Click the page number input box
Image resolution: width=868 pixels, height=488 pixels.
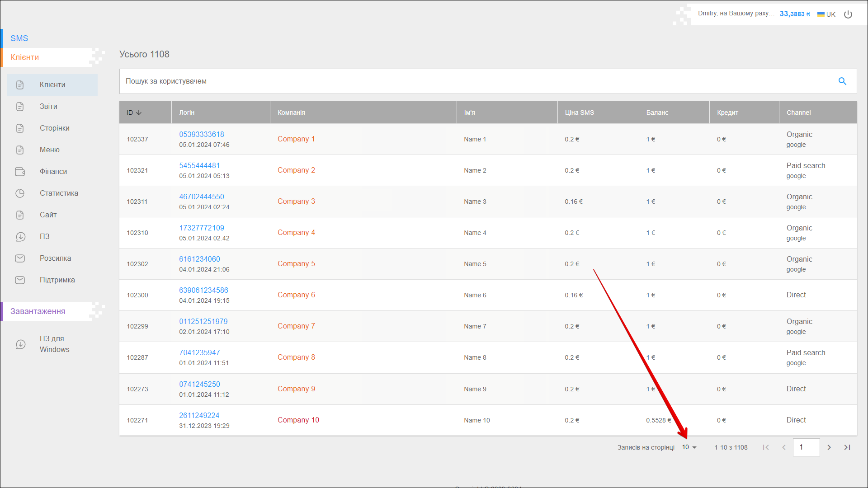coord(806,447)
